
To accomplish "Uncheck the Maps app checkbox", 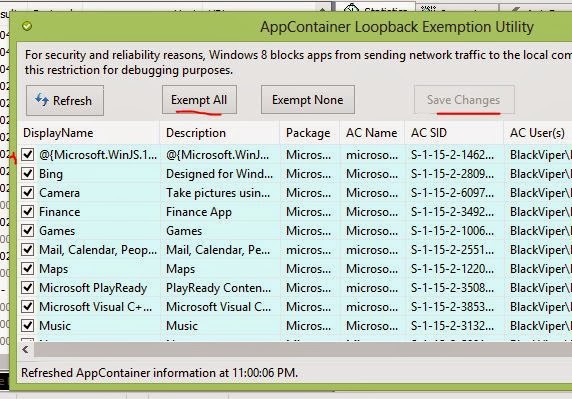I will click(x=28, y=268).
